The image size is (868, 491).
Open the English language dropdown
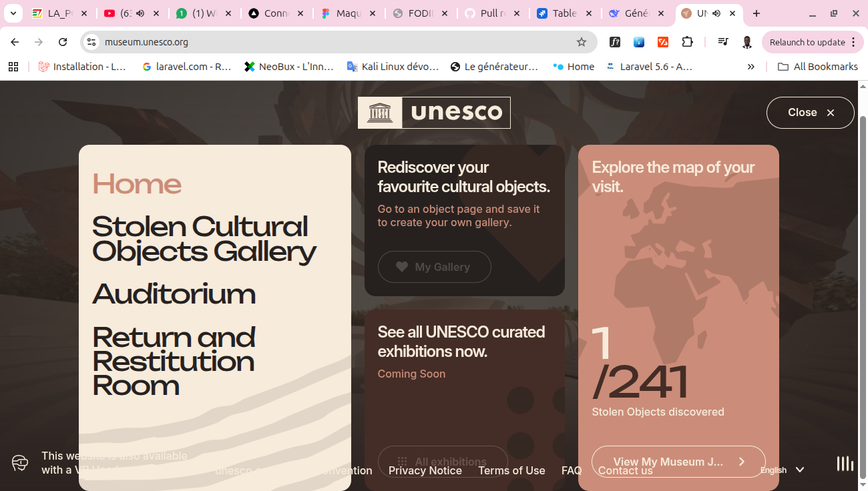pos(783,470)
